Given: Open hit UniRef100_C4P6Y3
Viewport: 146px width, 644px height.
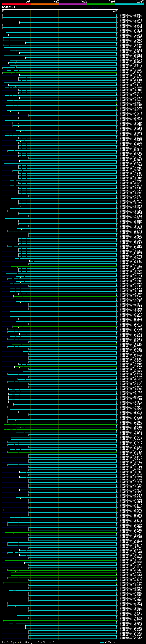Looking at the screenshot, I should pos(131,30).
